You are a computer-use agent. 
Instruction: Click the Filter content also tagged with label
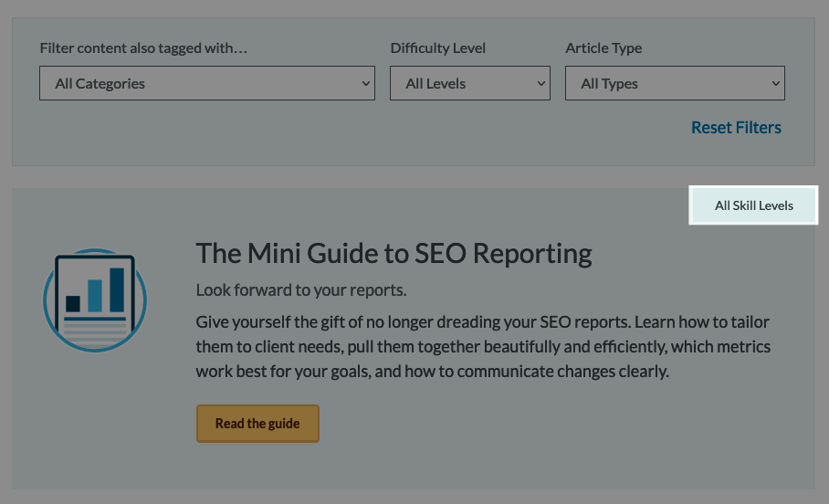tap(143, 48)
